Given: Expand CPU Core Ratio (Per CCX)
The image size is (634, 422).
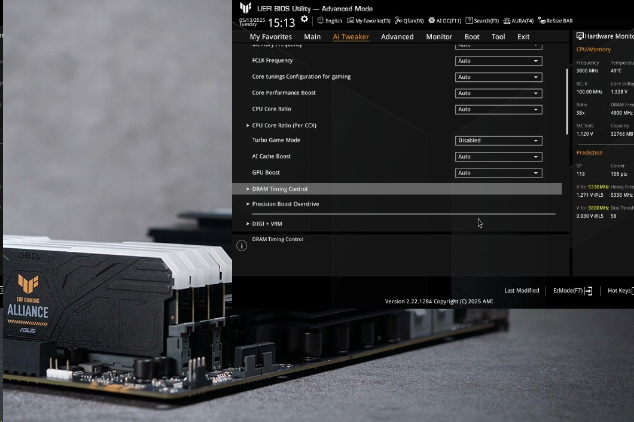Looking at the screenshot, I should [x=284, y=125].
